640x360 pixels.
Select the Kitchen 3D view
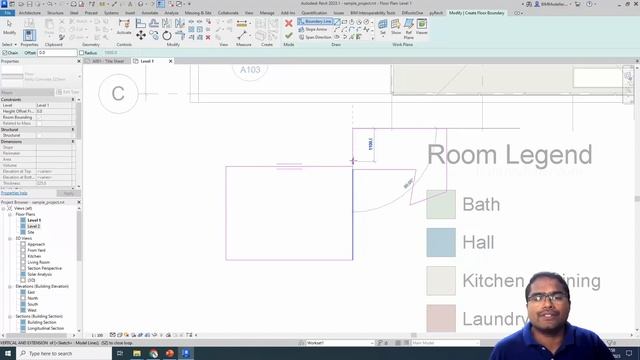tap(34, 256)
